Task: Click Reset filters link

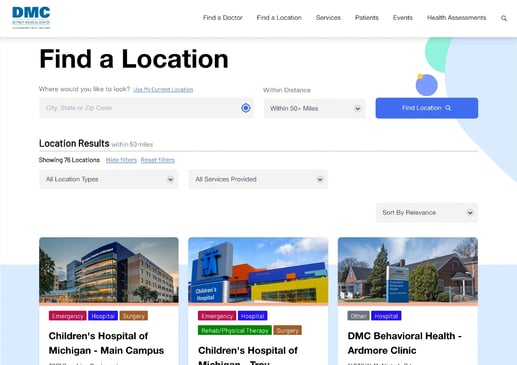Action: [x=158, y=160]
